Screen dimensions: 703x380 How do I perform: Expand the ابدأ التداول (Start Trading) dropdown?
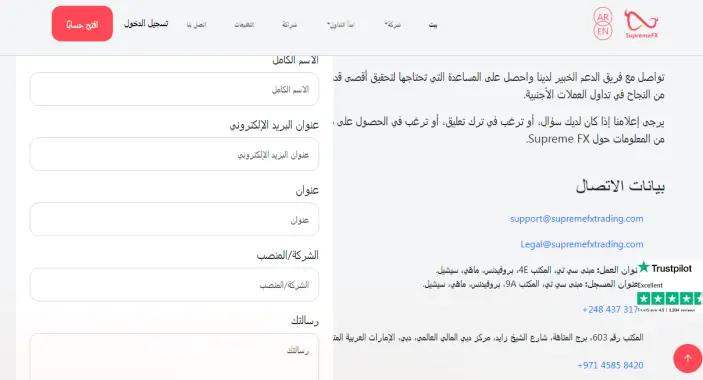[x=341, y=25]
